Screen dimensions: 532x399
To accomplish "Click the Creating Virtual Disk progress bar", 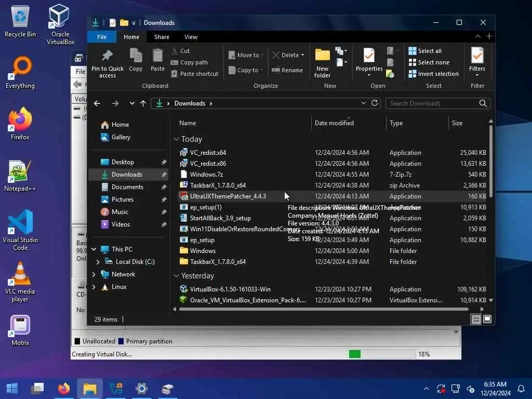I will click(382, 354).
